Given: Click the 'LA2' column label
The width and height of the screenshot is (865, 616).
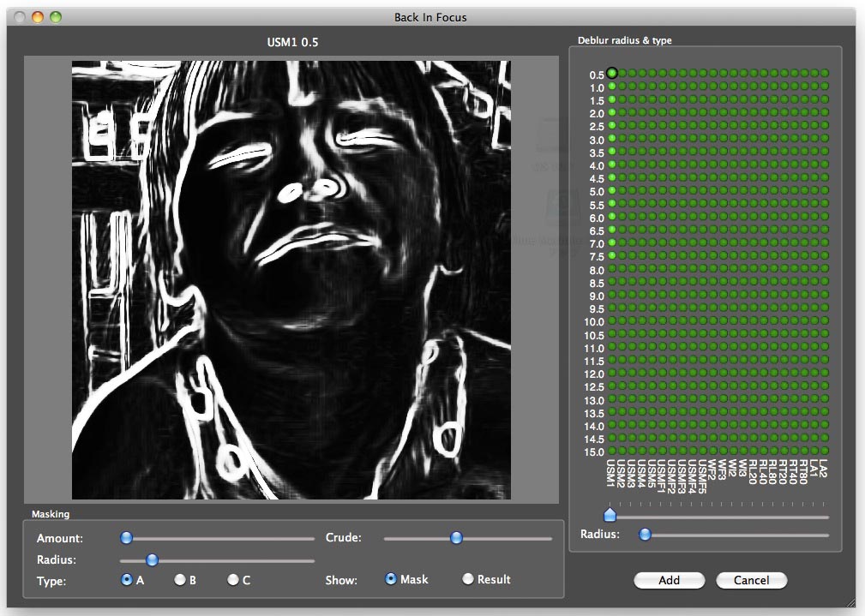Looking at the screenshot, I should [823, 468].
